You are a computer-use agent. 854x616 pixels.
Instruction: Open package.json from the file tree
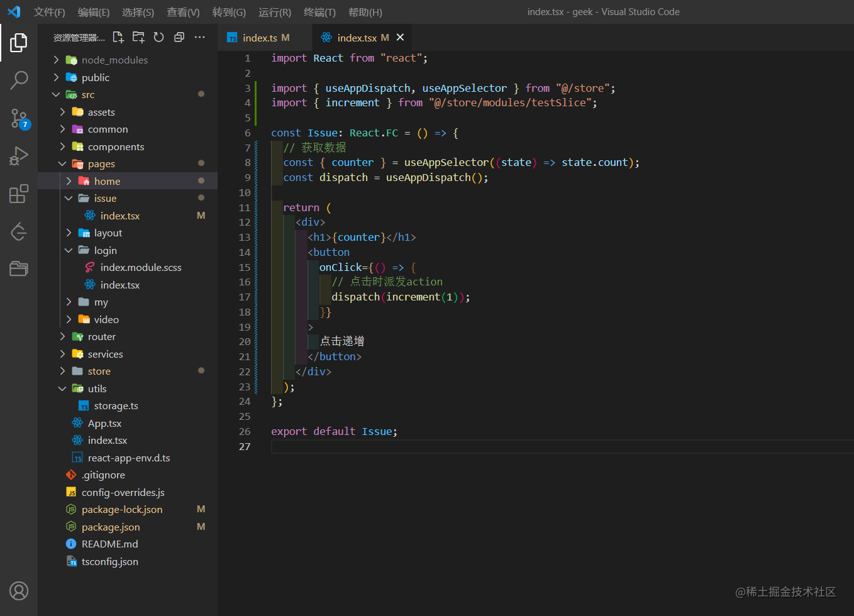click(111, 527)
